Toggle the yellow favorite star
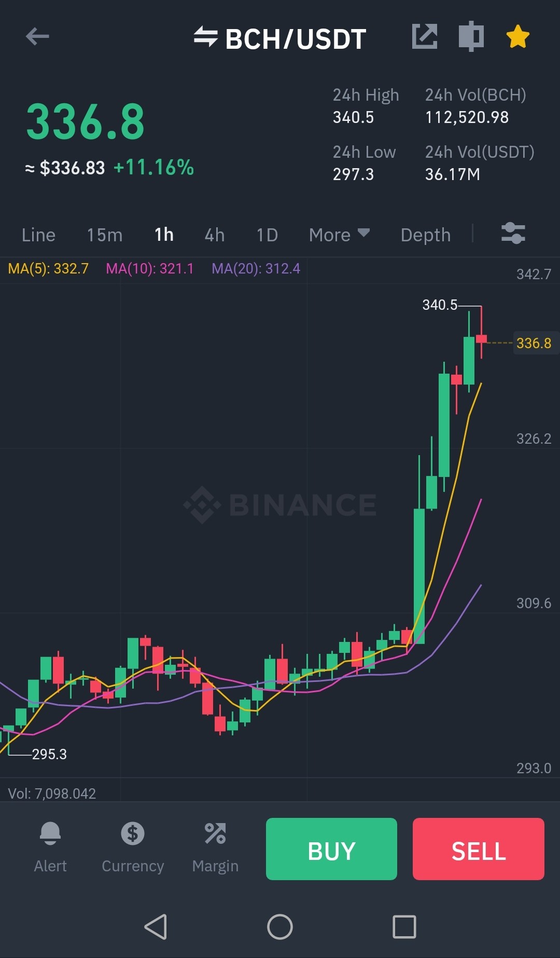The height and width of the screenshot is (958, 560). click(x=517, y=36)
